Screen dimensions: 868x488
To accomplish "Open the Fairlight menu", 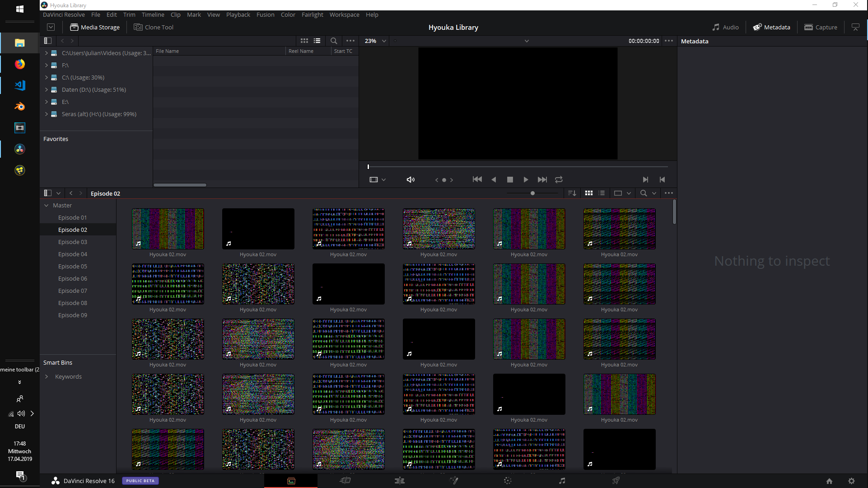I will click(x=313, y=14).
